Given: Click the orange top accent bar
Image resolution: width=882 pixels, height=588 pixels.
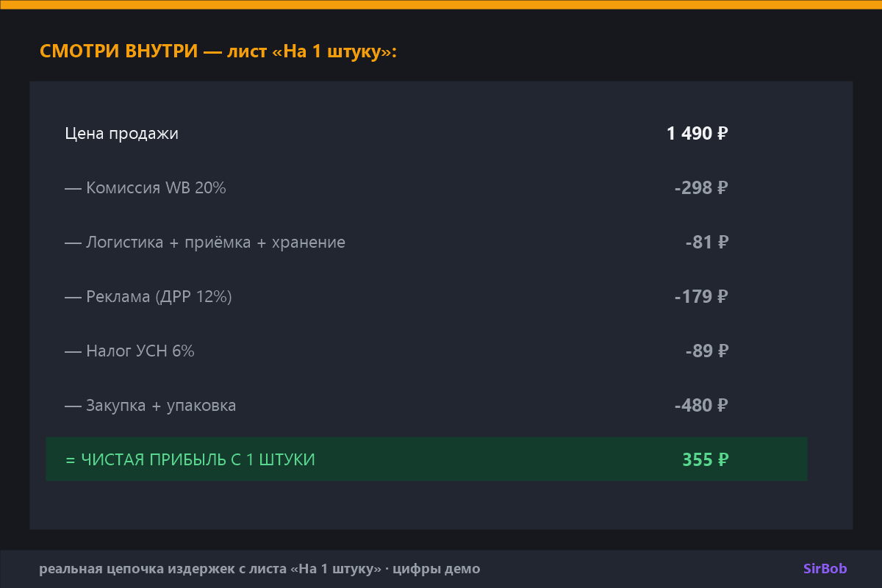Looking at the screenshot, I should point(441,4).
